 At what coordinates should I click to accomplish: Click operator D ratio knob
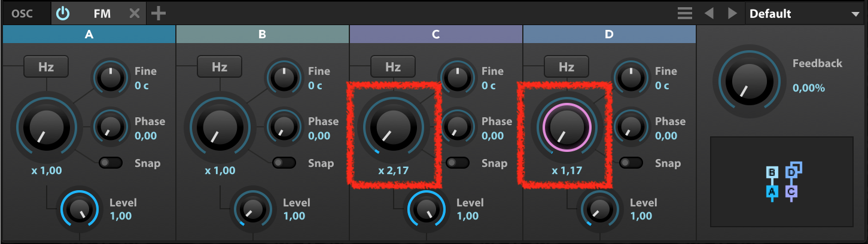(x=567, y=128)
